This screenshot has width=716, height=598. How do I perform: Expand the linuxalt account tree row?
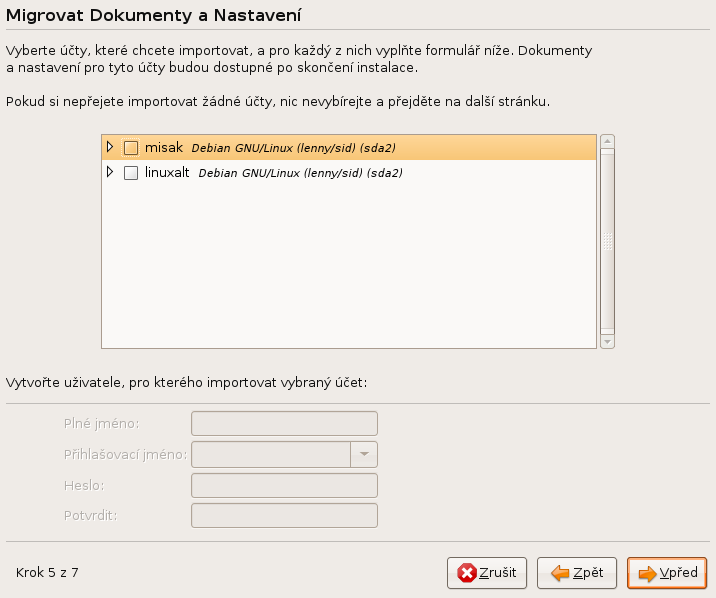pyautogui.click(x=110, y=172)
